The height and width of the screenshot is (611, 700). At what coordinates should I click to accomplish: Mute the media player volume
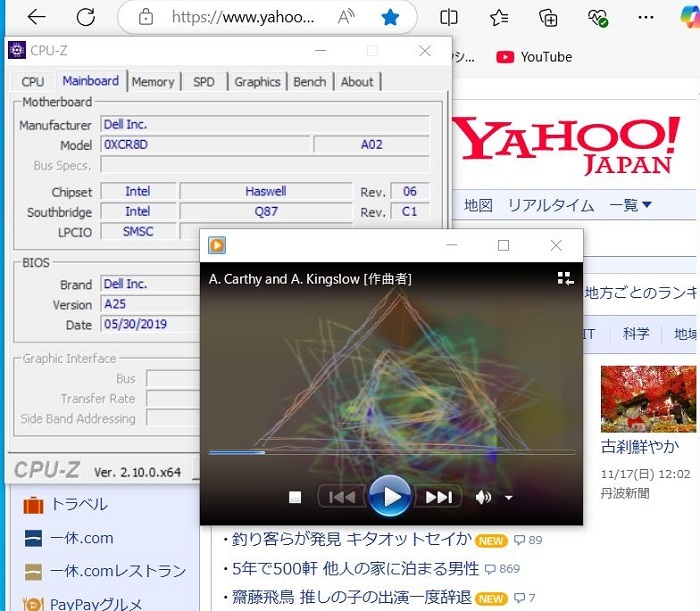tap(483, 497)
